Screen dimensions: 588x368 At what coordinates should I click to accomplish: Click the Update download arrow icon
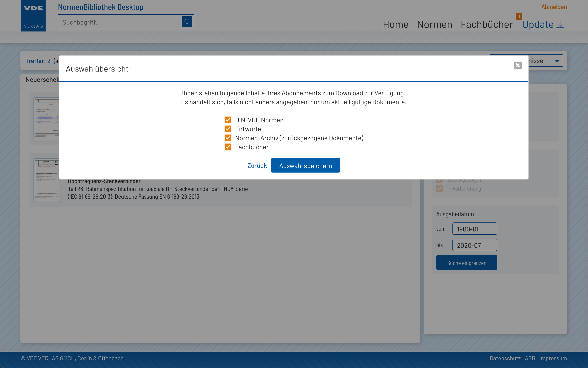(560, 24)
